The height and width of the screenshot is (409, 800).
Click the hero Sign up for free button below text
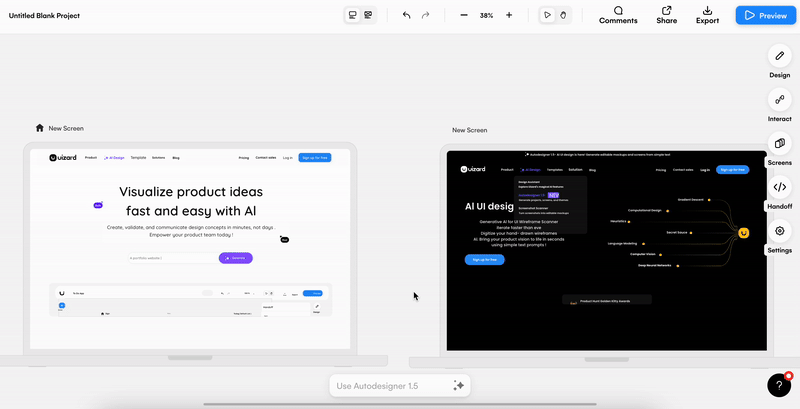(484, 260)
